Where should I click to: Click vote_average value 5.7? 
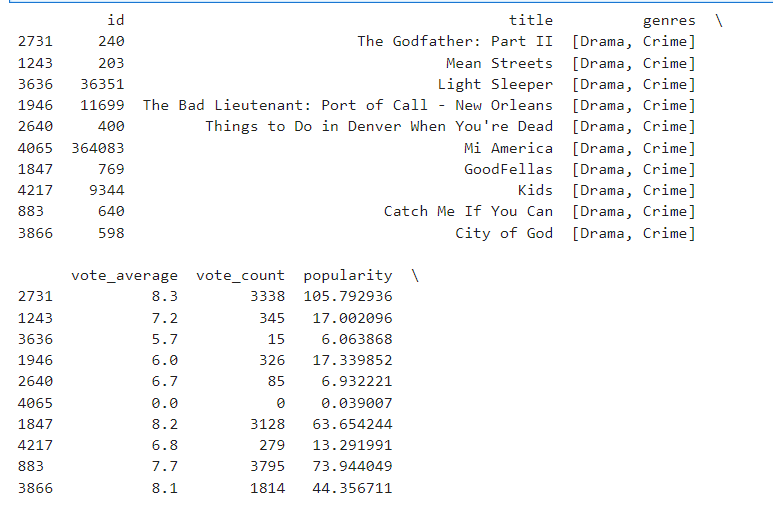tap(165, 340)
